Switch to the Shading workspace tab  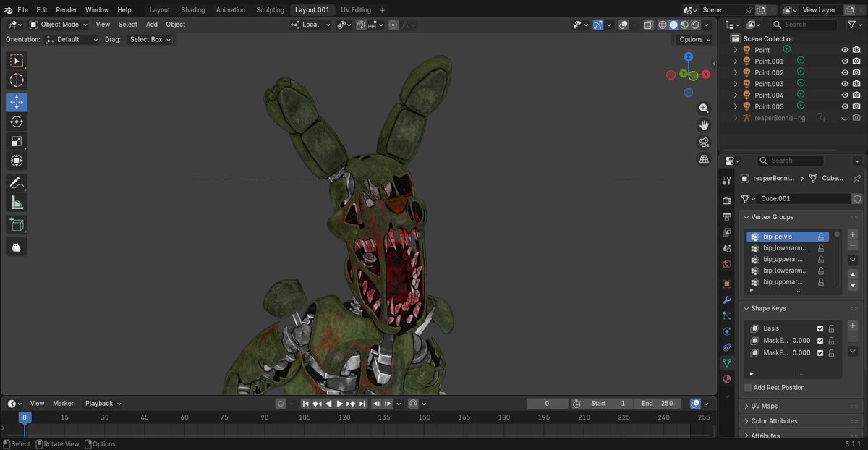[192, 10]
